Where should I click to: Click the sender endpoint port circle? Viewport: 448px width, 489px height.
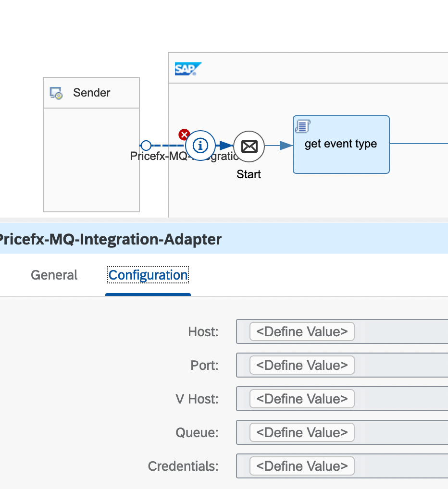(x=146, y=145)
